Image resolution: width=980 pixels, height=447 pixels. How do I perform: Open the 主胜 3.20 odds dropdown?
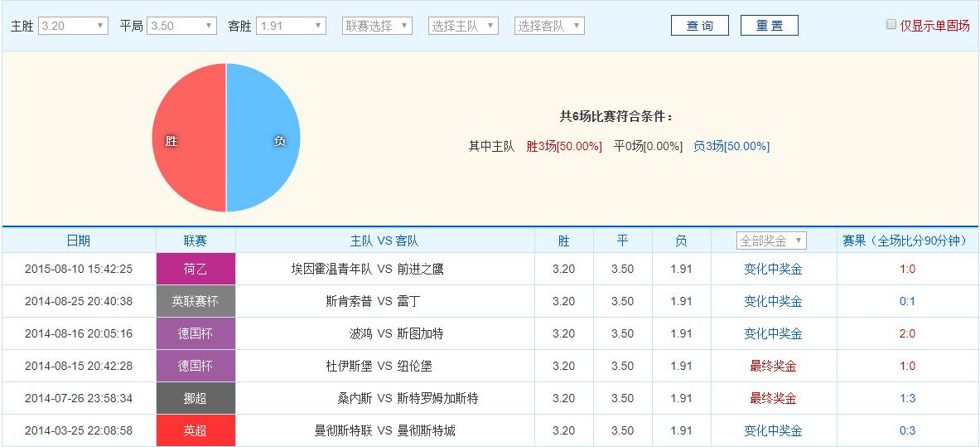(73, 26)
